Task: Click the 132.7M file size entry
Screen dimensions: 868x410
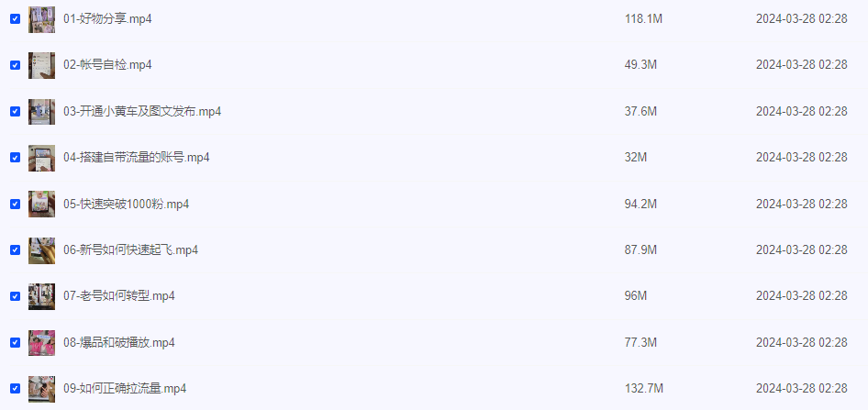Action: point(644,388)
